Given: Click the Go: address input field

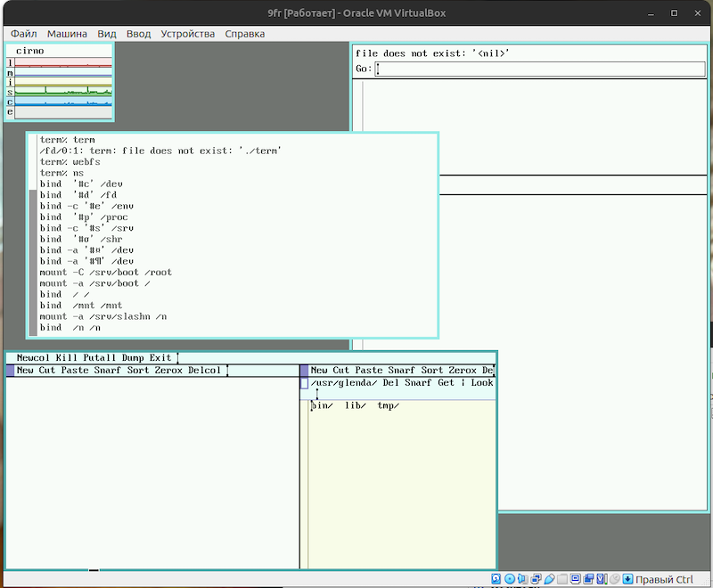Looking at the screenshot, I should click(x=540, y=69).
